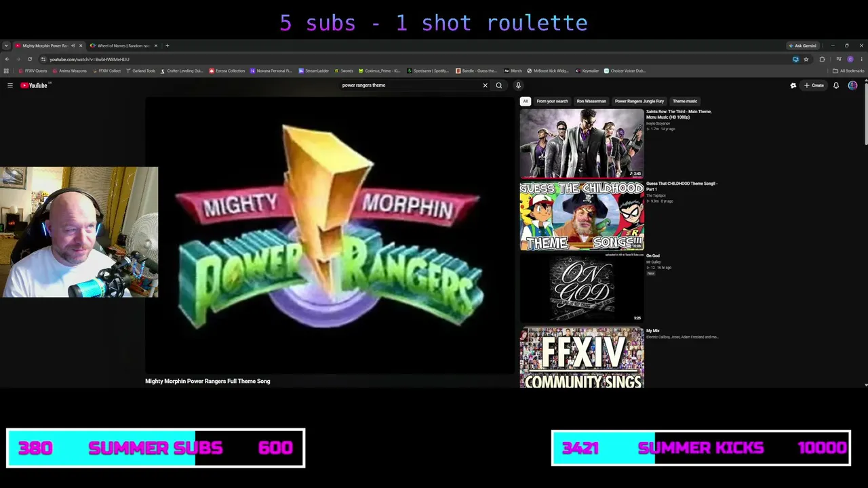Click the Power Rangers video player
Image resolution: width=868 pixels, height=488 pixels.
(330, 235)
